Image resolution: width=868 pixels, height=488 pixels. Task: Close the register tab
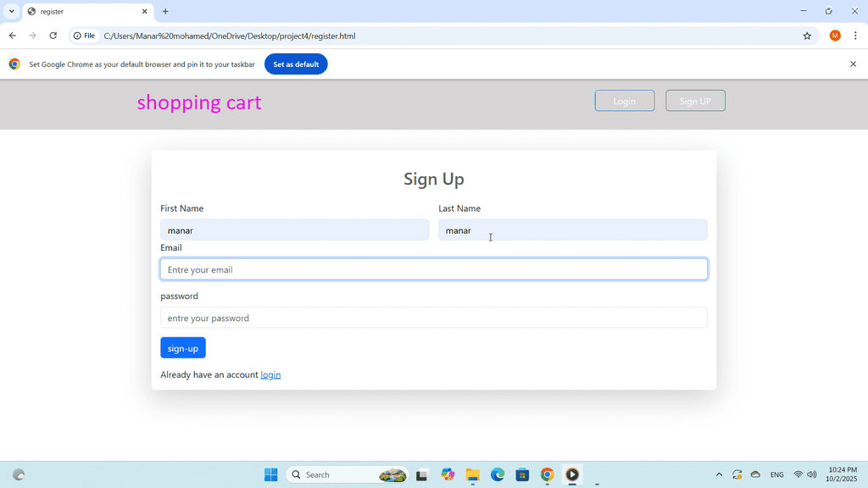pyautogui.click(x=144, y=11)
